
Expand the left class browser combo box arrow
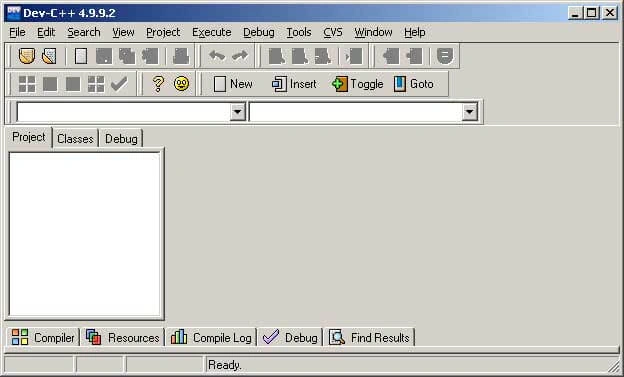[x=238, y=112]
